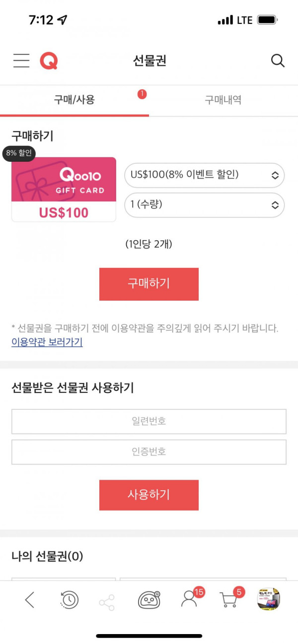
Task: Switch to the 구매내역 tab
Action: click(223, 100)
